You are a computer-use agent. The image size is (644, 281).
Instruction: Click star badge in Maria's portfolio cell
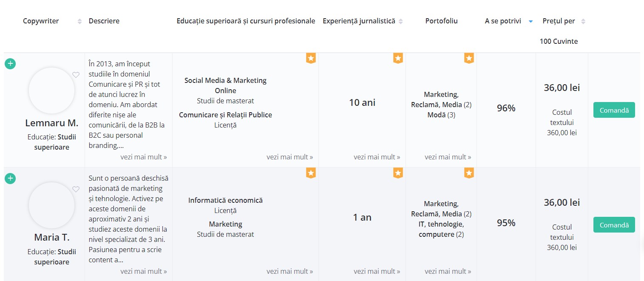pyautogui.click(x=469, y=173)
